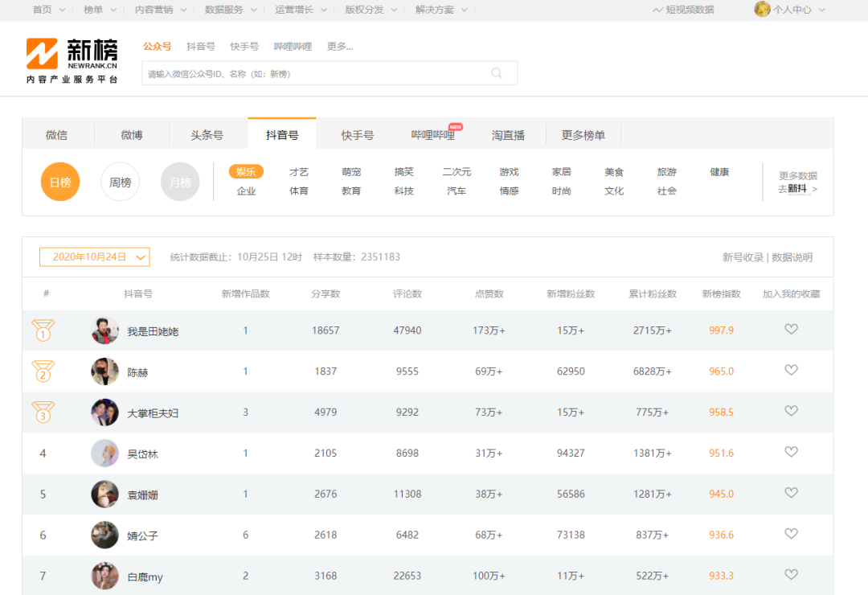868x595 pixels.
Task: Favorite 婧公子 with heart icon
Action: [791, 534]
